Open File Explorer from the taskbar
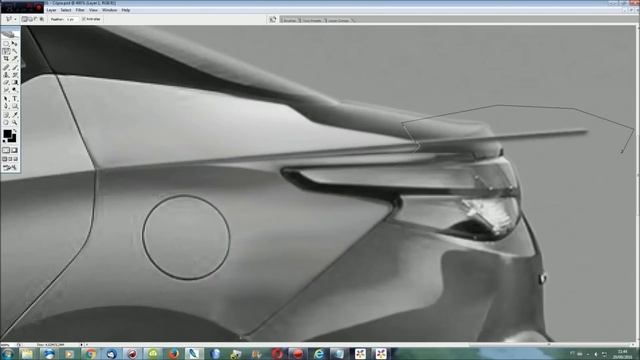Viewport: 640px width, 360px height. point(27,354)
